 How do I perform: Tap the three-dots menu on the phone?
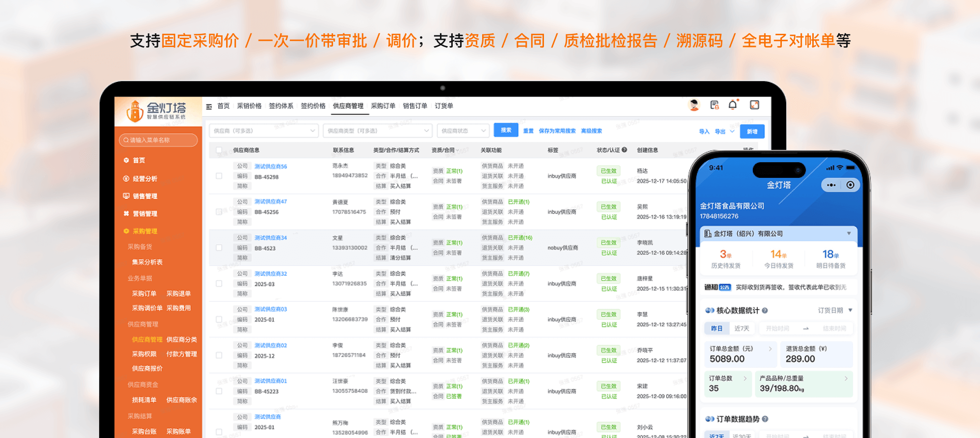pos(831,185)
